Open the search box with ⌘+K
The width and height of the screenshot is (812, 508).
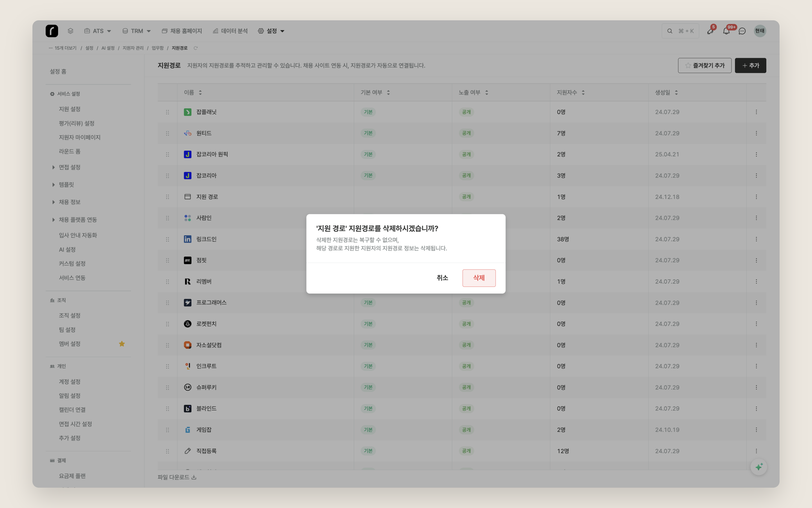(680, 31)
